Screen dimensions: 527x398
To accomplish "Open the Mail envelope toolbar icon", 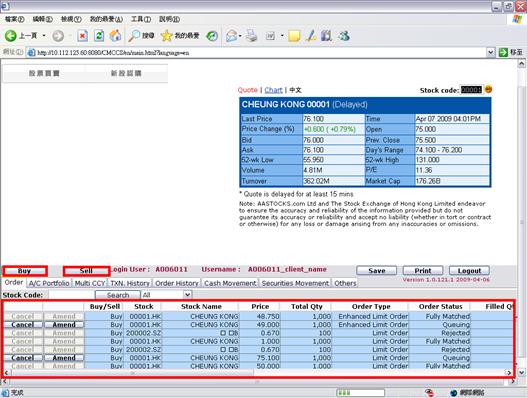I will [232, 36].
